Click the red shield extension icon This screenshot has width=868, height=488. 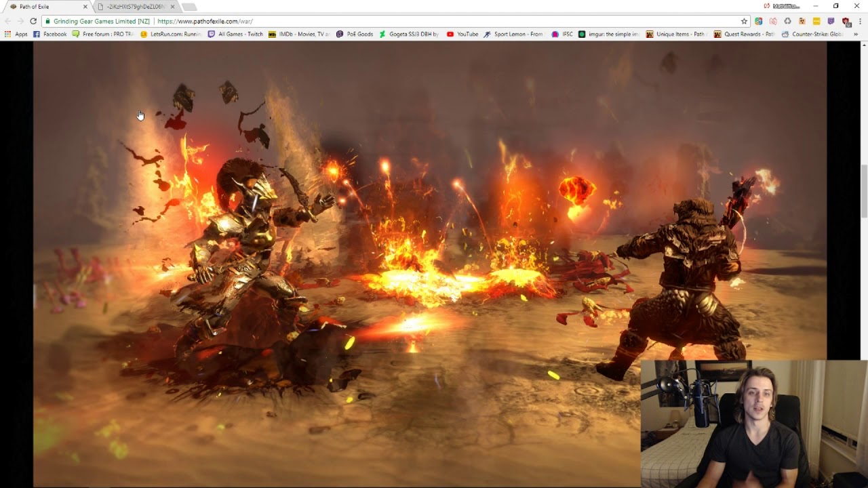point(846,21)
